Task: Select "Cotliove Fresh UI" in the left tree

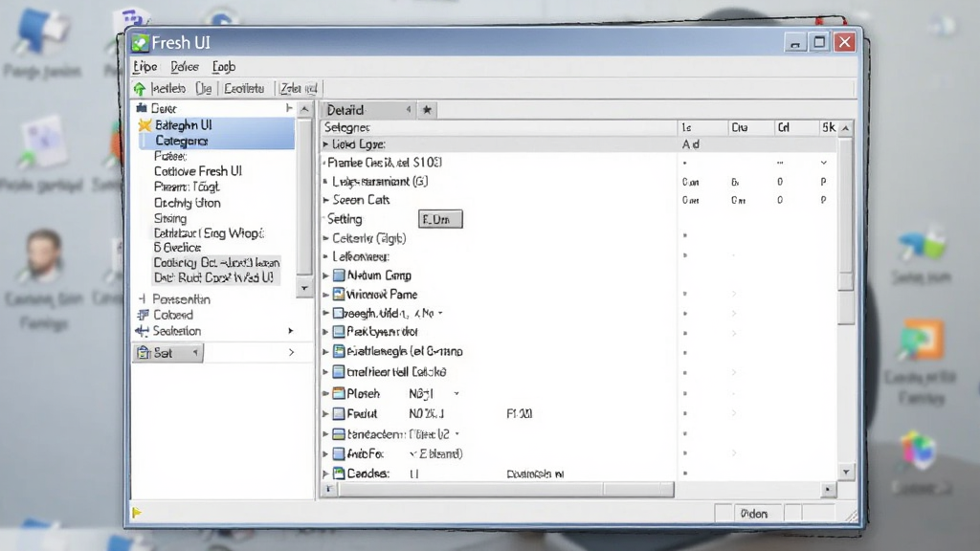Action: (198, 171)
